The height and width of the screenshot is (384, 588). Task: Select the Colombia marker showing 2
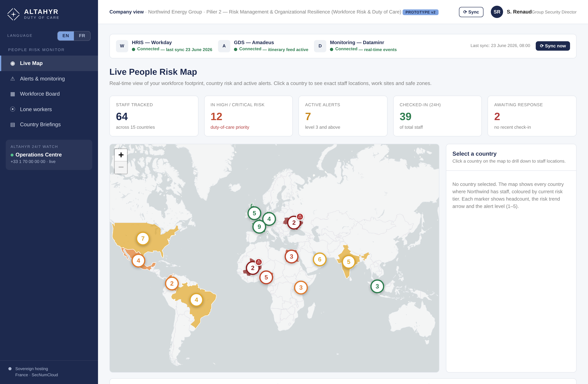tap(172, 284)
